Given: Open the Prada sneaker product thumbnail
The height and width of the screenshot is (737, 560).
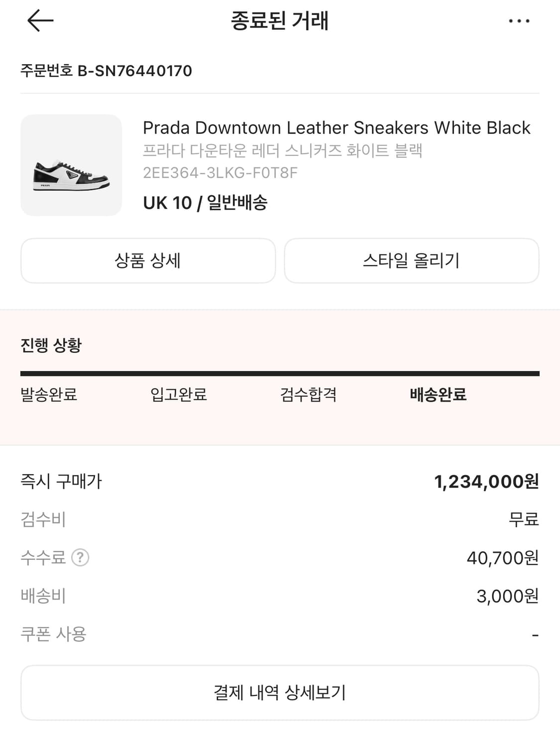Looking at the screenshot, I should (71, 165).
